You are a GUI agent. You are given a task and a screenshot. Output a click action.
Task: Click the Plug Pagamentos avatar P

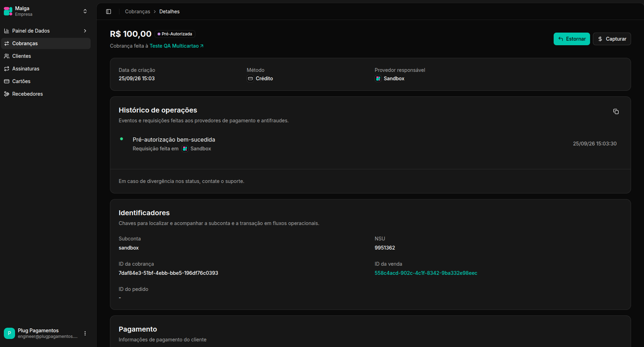(9, 333)
